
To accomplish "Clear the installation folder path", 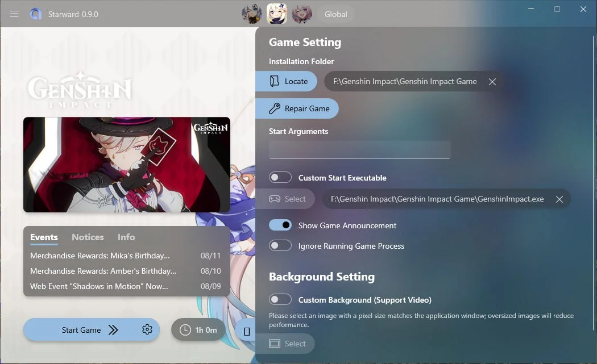I will pyautogui.click(x=492, y=82).
